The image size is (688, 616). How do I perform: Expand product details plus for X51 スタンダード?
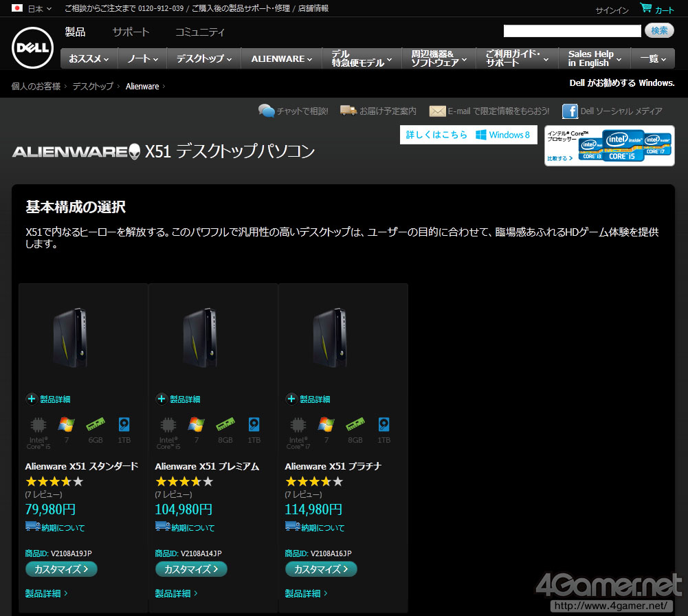point(32,399)
